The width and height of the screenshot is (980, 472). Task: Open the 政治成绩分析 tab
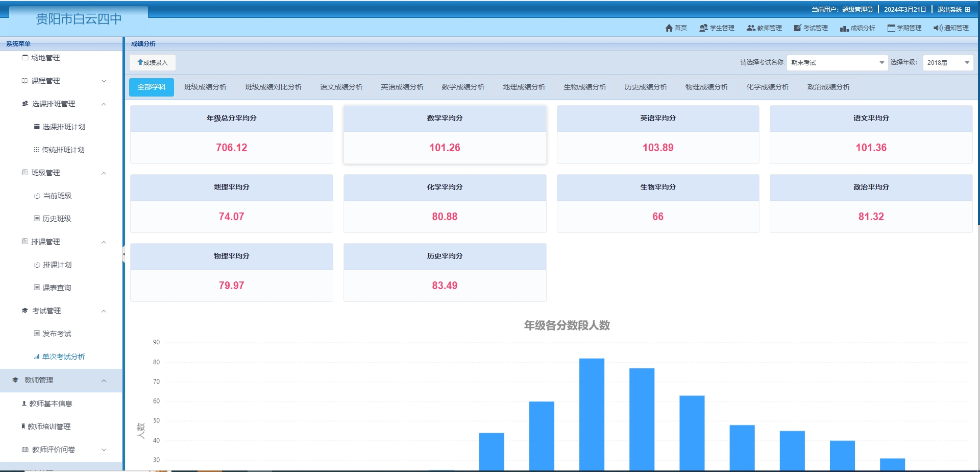click(829, 87)
